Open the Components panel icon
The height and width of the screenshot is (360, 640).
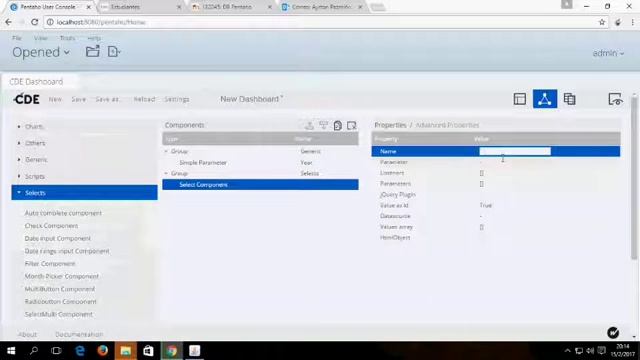(x=545, y=99)
